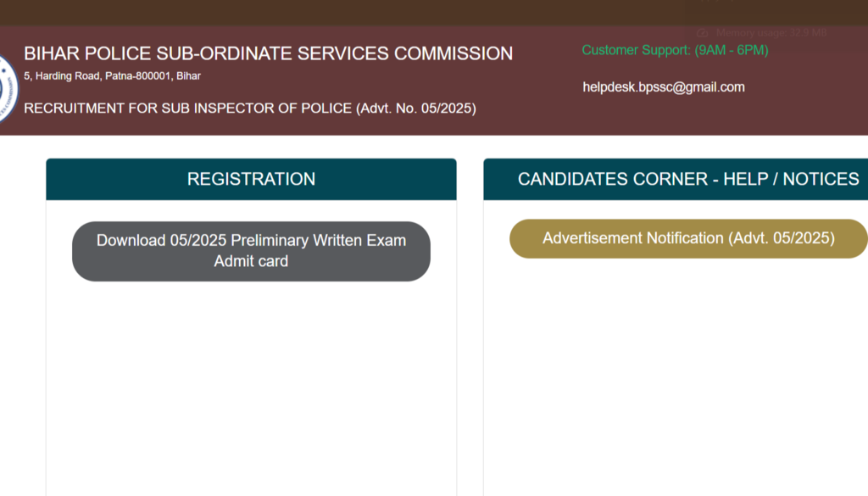The width and height of the screenshot is (868, 496).
Task: Click the Bihar Police Sub-ordinate Services Commission title
Action: pyautogui.click(x=268, y=53)
